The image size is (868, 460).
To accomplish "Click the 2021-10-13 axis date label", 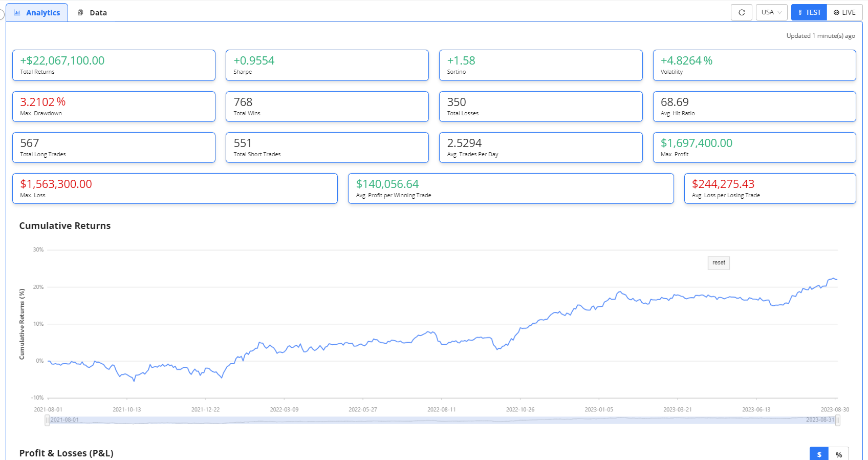I will click(x=126, y=410).
